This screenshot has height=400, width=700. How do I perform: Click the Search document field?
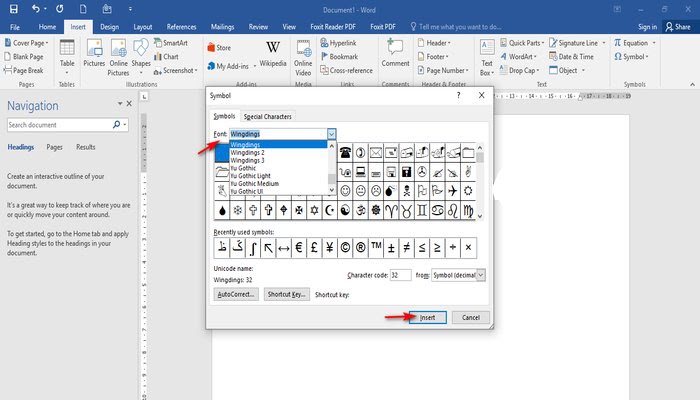click(59, 125)
